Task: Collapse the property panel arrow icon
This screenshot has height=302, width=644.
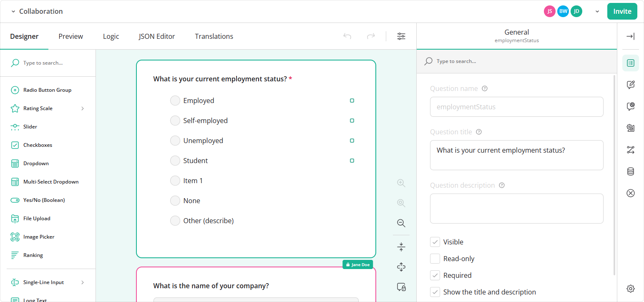Action: (x=631, y=36)
